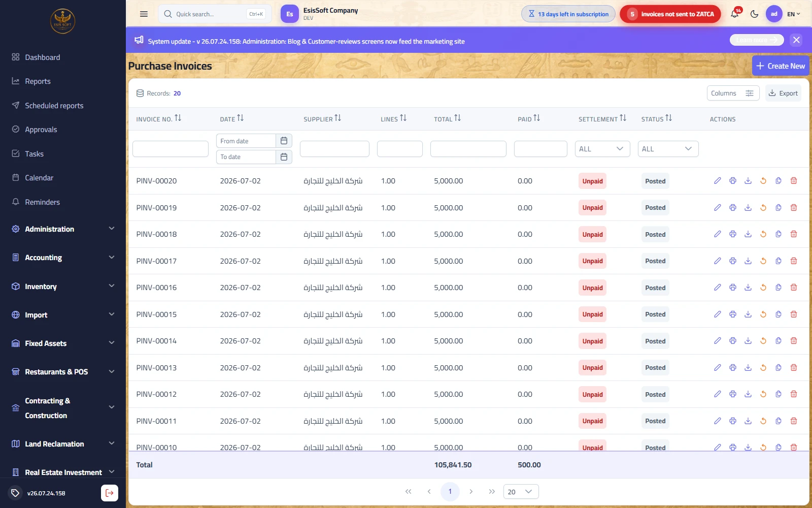Print invoice PINV-00019

pos(733,208)
